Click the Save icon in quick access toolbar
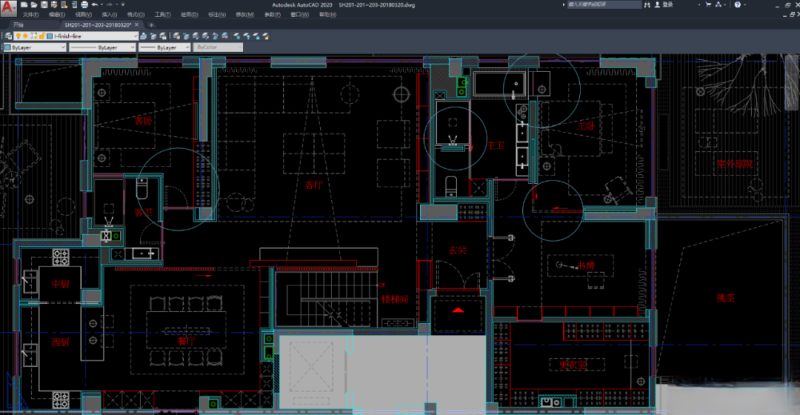Image resolution: width=800 pixels, height=415 pixels. [43, 5]
